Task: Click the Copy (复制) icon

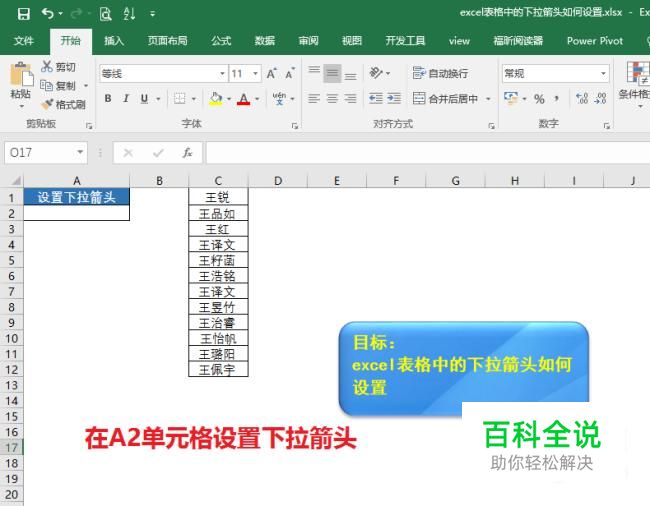Action: tap(46, 85)
